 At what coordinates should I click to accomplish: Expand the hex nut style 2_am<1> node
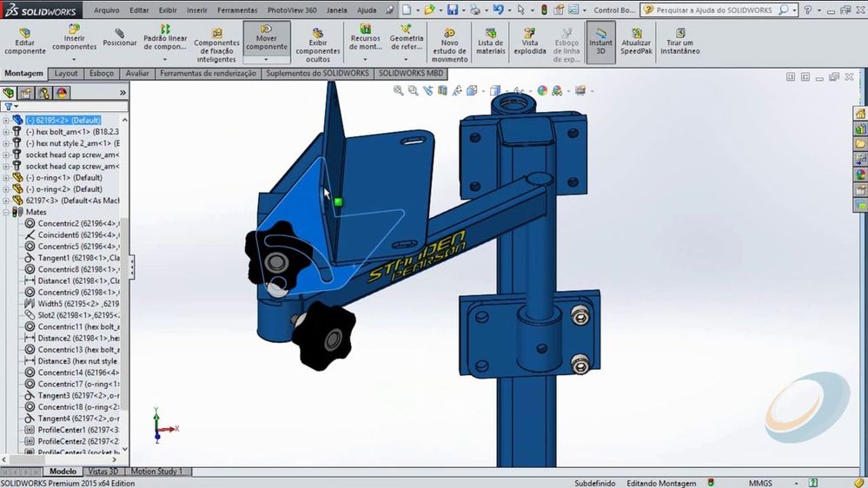tap(5, 143)
